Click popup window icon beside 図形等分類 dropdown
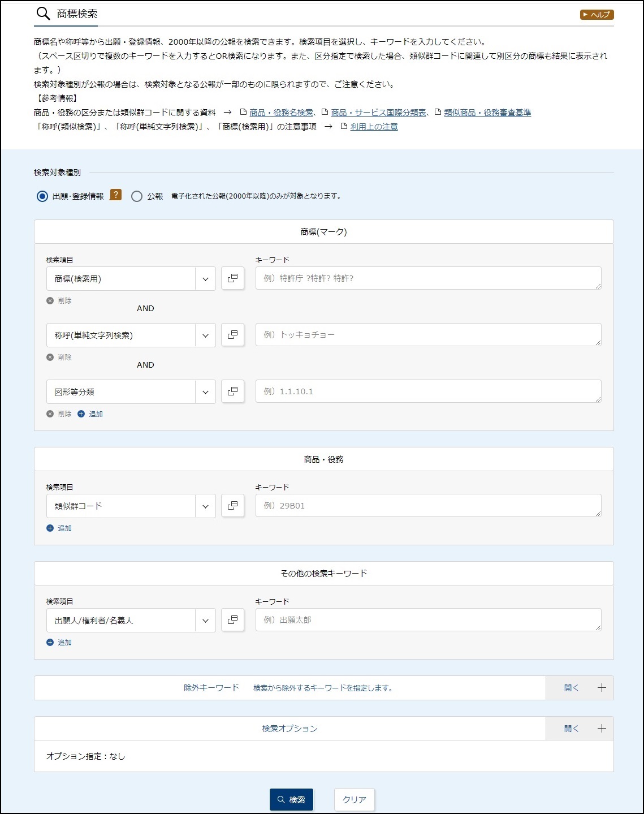The width and height of the screenshot is (644, 814). [x=232, y=391]
